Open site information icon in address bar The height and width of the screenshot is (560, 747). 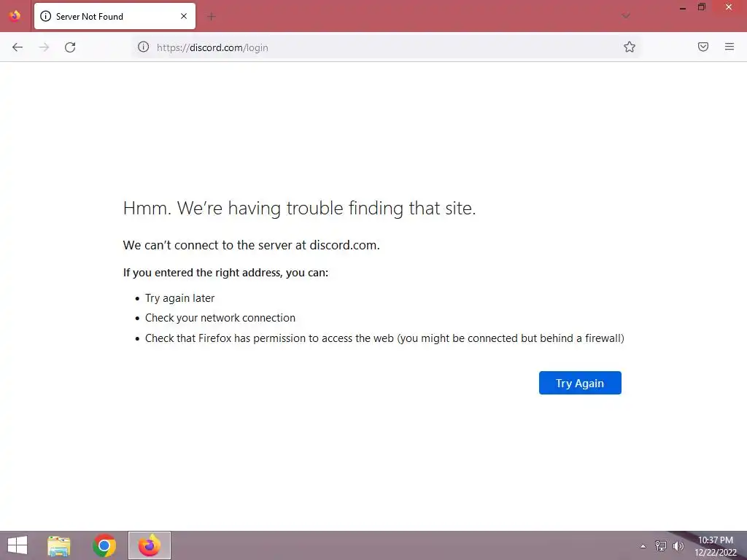click(144, 47)
